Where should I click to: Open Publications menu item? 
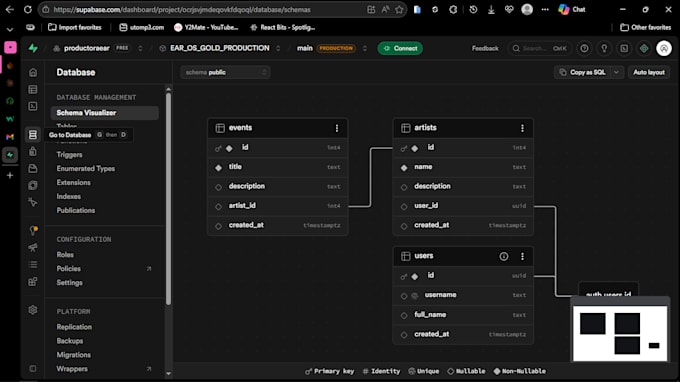click(x=76, y=210)
